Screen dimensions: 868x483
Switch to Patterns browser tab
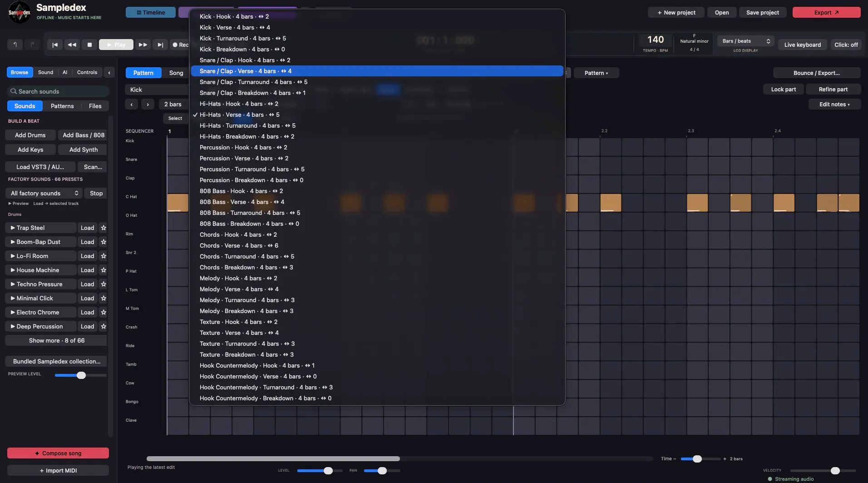(x=62, y=106)
